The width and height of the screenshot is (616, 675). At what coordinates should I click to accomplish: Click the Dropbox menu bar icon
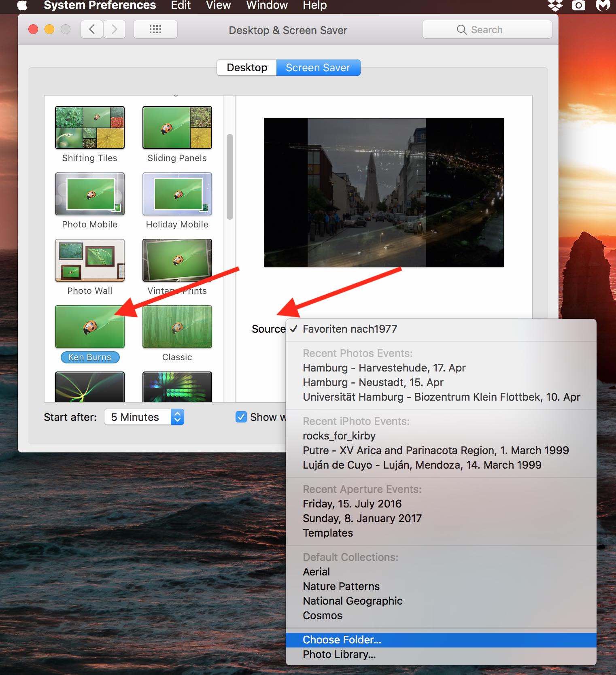click(x=555, y=5)
